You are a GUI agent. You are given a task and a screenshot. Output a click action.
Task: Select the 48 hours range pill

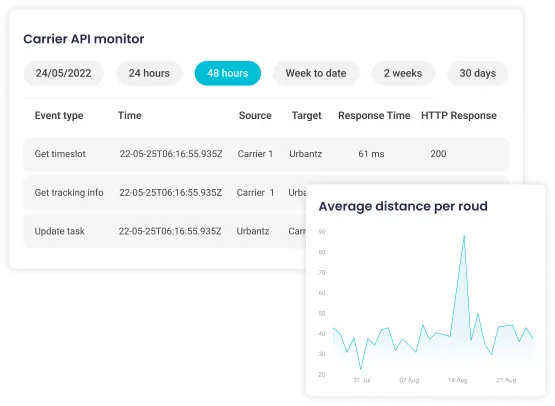tap(228, 73)
